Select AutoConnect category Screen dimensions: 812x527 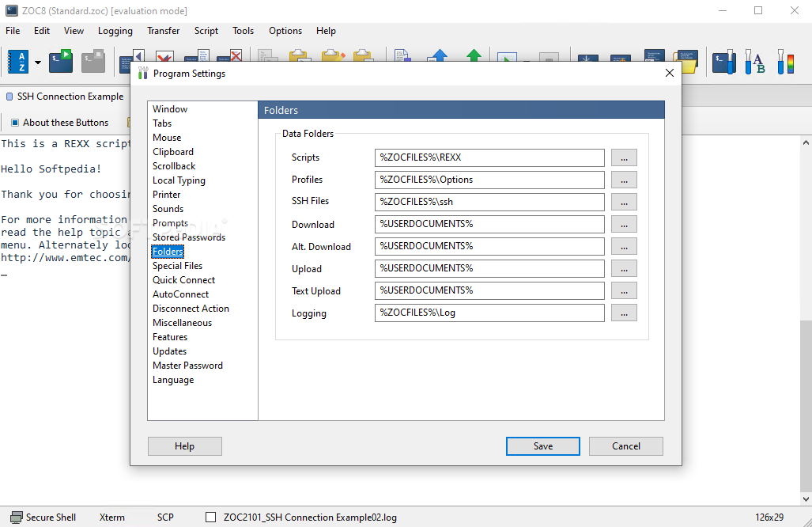pos(180,294)
